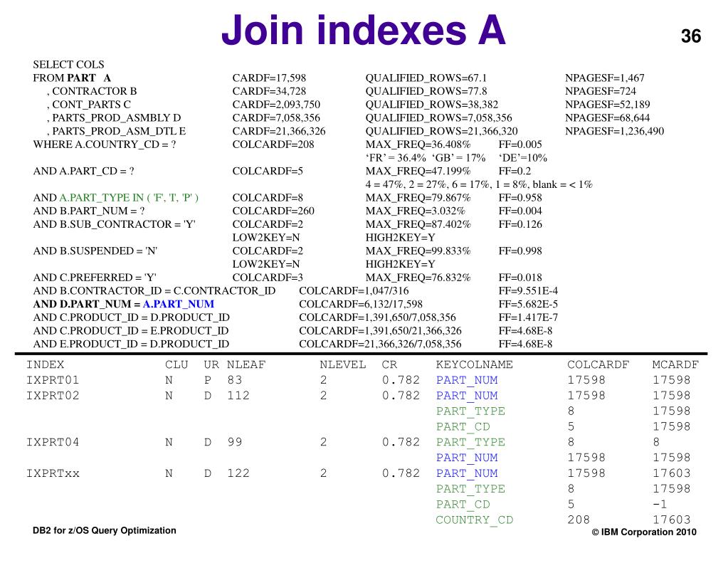This screenshot has height=563, width=728.
Task: Click 'COLCARDF=6,132/17,598' value
Action: point(361,304)
